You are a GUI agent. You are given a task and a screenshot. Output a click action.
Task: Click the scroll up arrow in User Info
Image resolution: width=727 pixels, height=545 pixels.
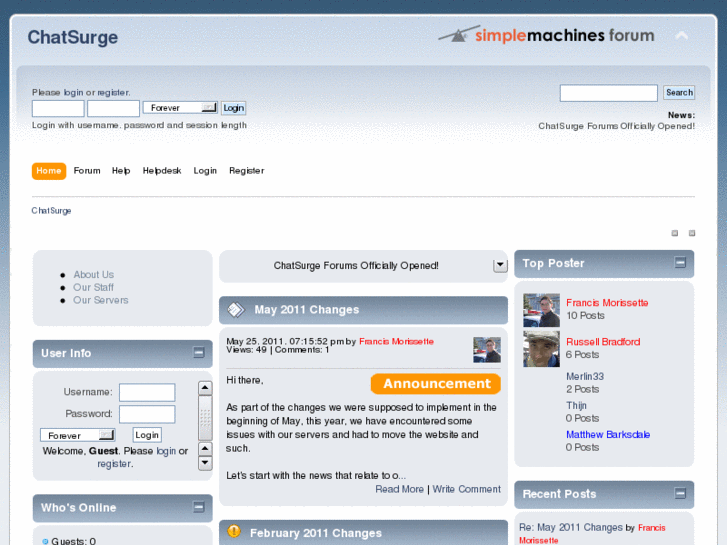point(205,388)
